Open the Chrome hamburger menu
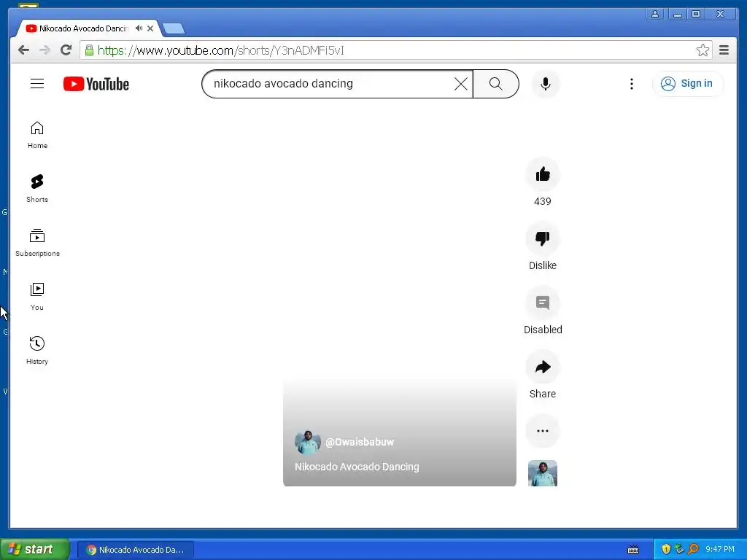This screenshot has height=560, width=747. (x=724, y=50)
